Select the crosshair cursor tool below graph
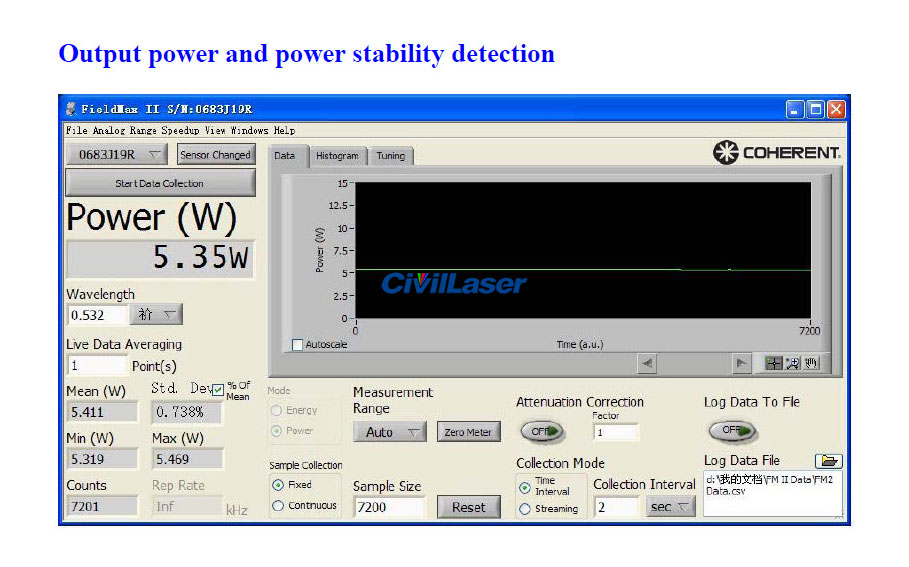 tap(773, 364)
